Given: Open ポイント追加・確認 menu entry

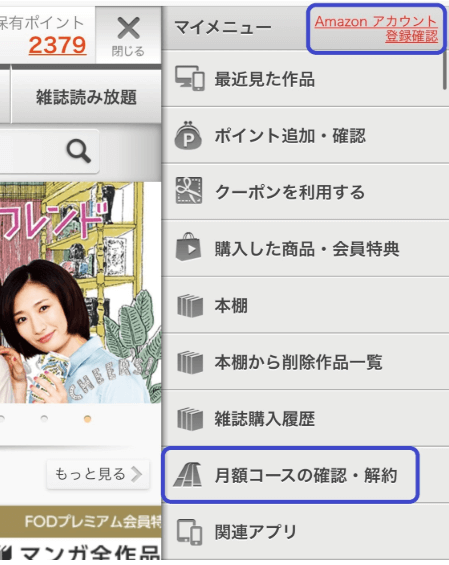Looking at the screenshot, I should pos(305,135).
